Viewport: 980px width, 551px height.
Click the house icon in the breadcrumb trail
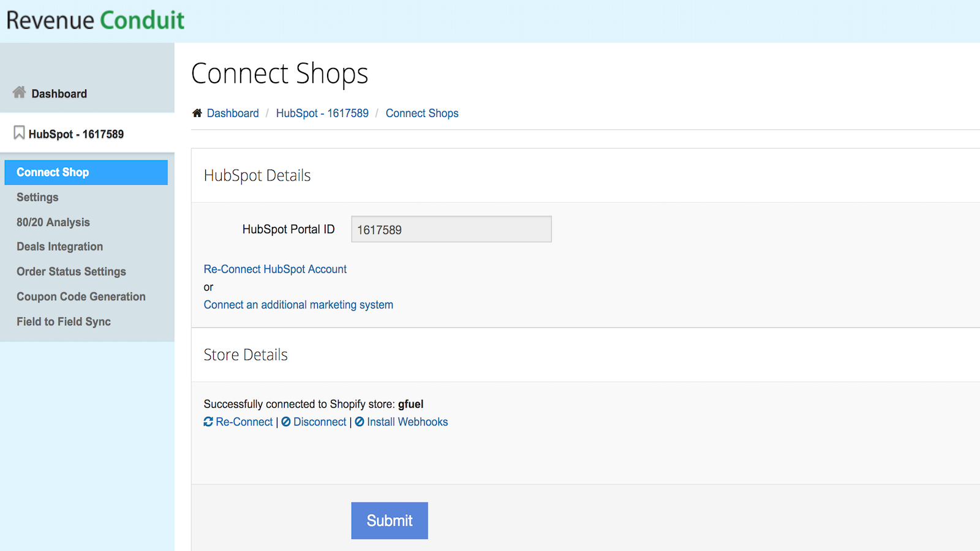coord(197,113)
